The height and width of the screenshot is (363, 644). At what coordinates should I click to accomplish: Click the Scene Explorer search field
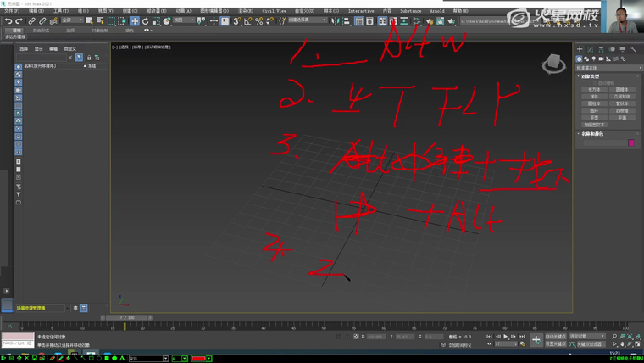pos(42,58)
